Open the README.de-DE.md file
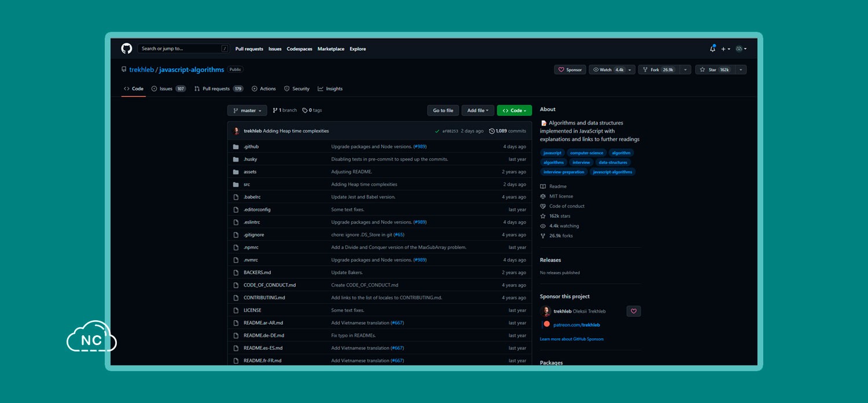The height and width of the screenshot is (403, 868). tap(264, 336)
